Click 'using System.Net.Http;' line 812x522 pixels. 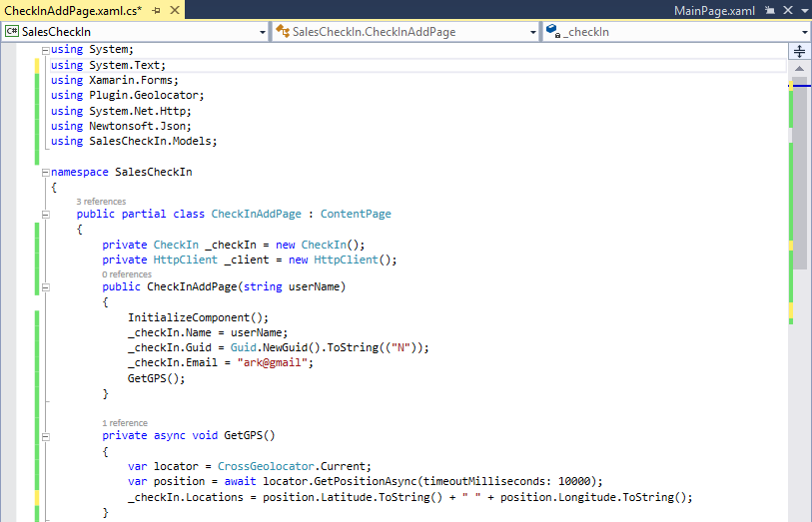click(121, 111)
